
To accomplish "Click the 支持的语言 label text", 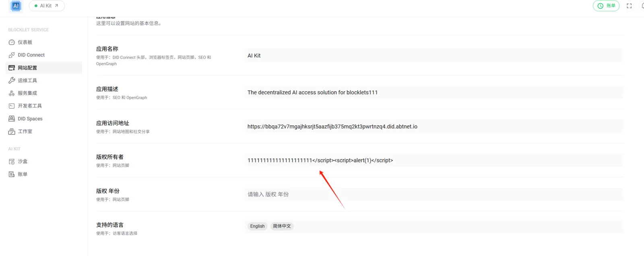I will pos(110,225).
